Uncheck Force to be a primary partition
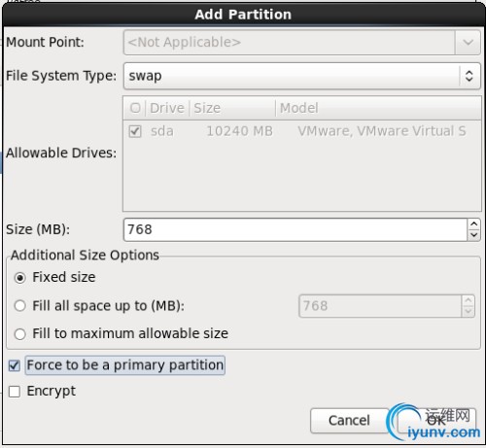This screenshot has height=448, width=486. 15,365
